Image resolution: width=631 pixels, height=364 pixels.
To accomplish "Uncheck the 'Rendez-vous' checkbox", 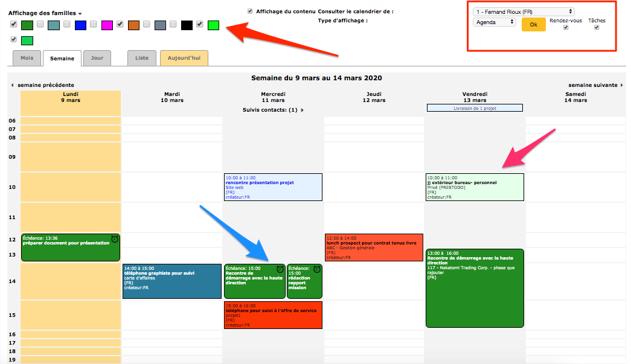I will pos(565,28).
